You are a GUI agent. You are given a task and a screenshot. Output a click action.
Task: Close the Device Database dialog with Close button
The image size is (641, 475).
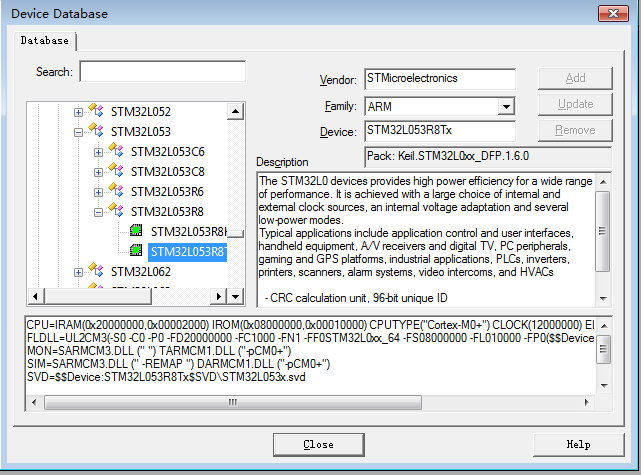pos(318,445)
